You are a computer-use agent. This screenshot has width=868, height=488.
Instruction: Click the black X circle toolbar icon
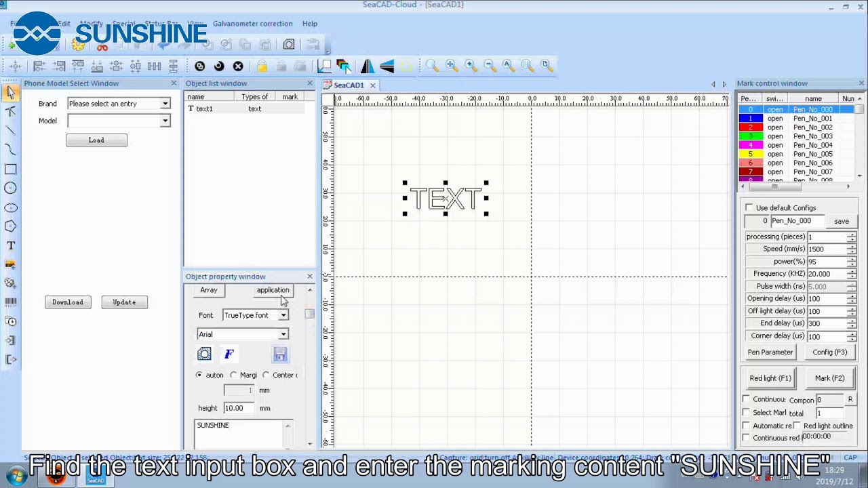(x=238, y=66)
